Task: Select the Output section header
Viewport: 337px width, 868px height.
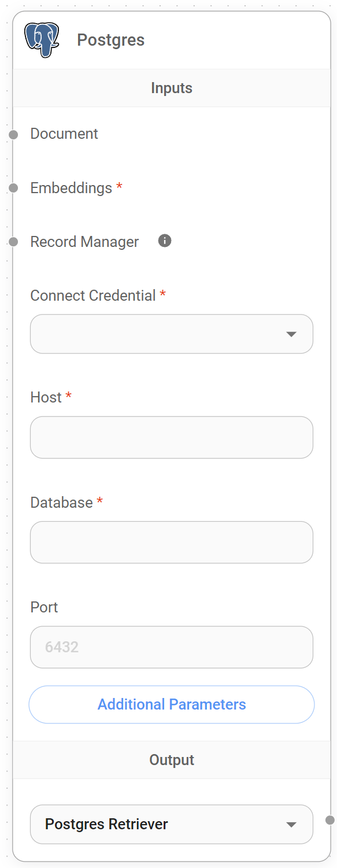Action: click(x=172, y=759)
